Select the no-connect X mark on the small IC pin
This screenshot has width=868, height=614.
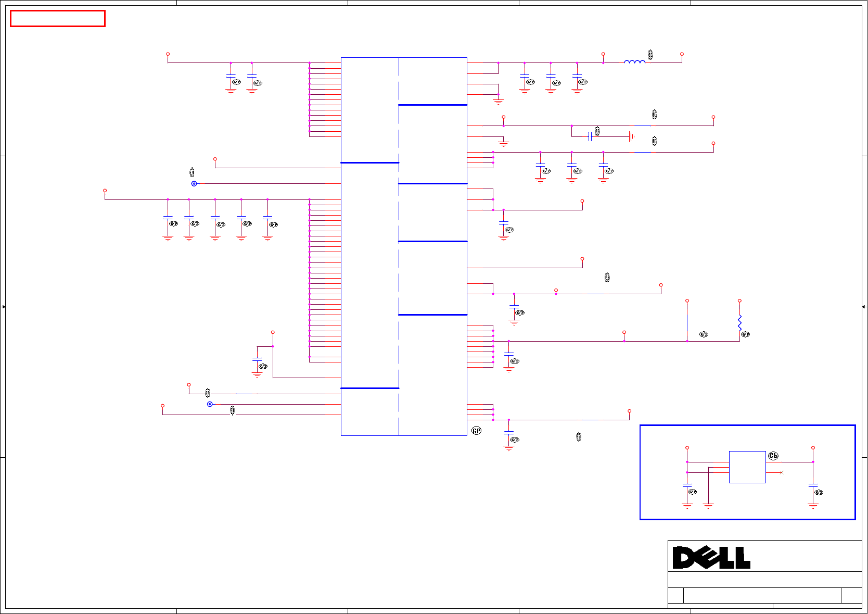781,472
